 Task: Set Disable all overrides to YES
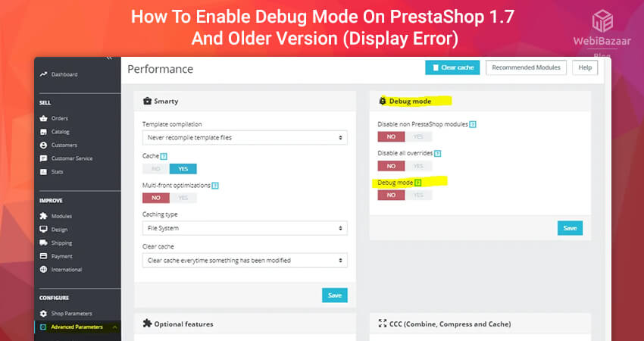click(418, 165)
